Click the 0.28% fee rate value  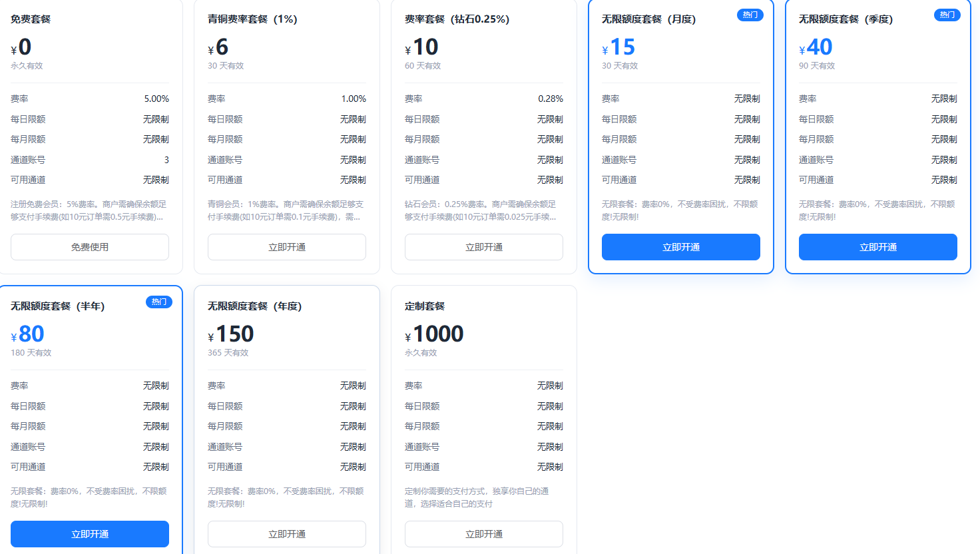(551, 99)
